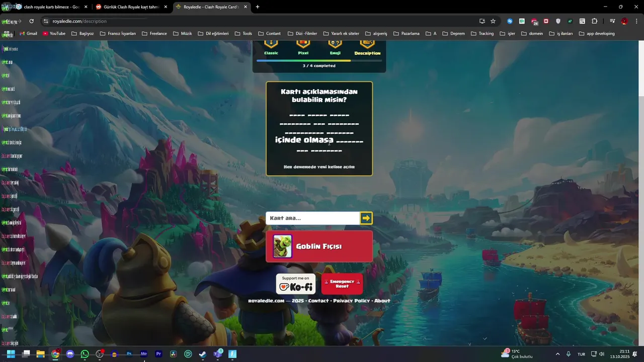The image size is (644, 362).
Task: Expand the Fransız İsyanları bookmark folder
Action: [x=118, y=34]
